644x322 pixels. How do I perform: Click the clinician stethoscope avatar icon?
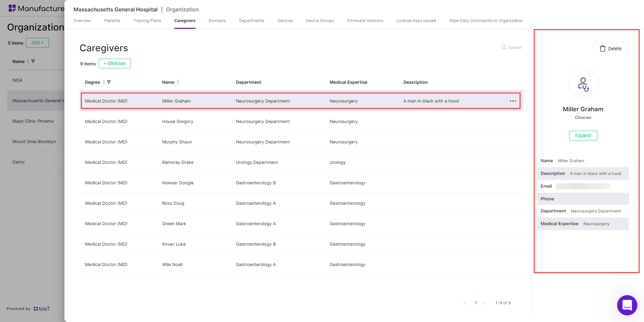coord(583,84)
